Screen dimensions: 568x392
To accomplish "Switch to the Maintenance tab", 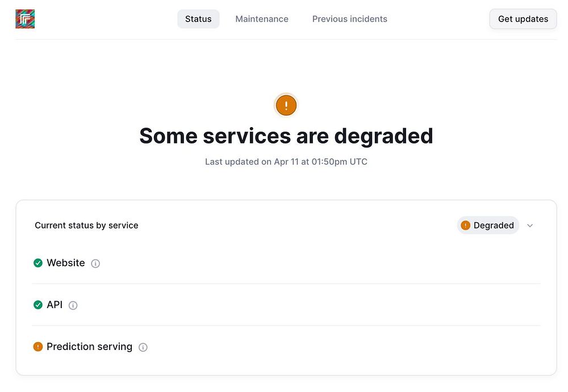I will pos(262,19).
